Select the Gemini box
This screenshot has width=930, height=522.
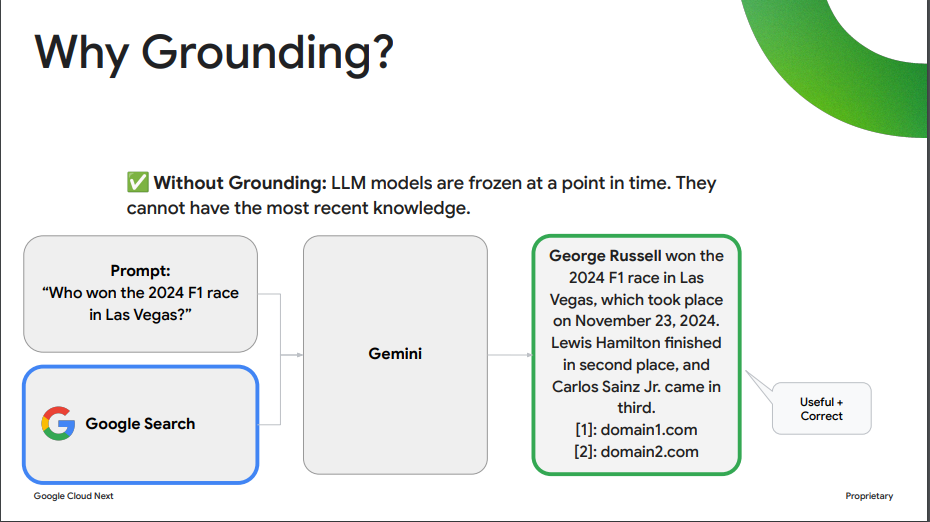click(x=395, y=355)
